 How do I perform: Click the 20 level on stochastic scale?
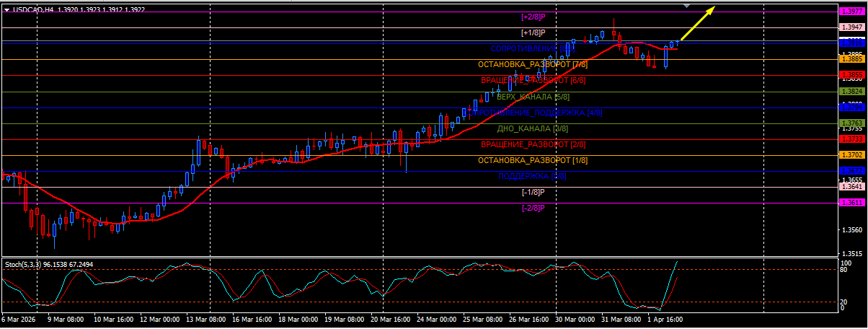tap(845, 302)
